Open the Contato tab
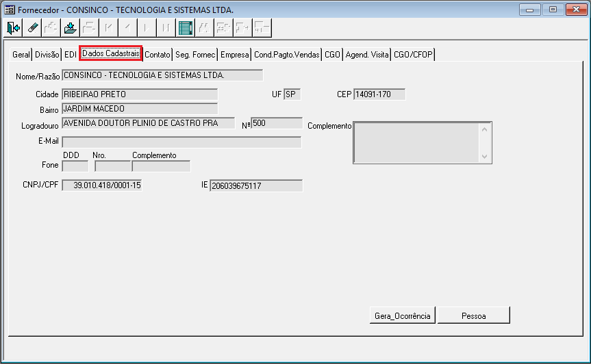 pyautogui.click(x=158, y=55)
